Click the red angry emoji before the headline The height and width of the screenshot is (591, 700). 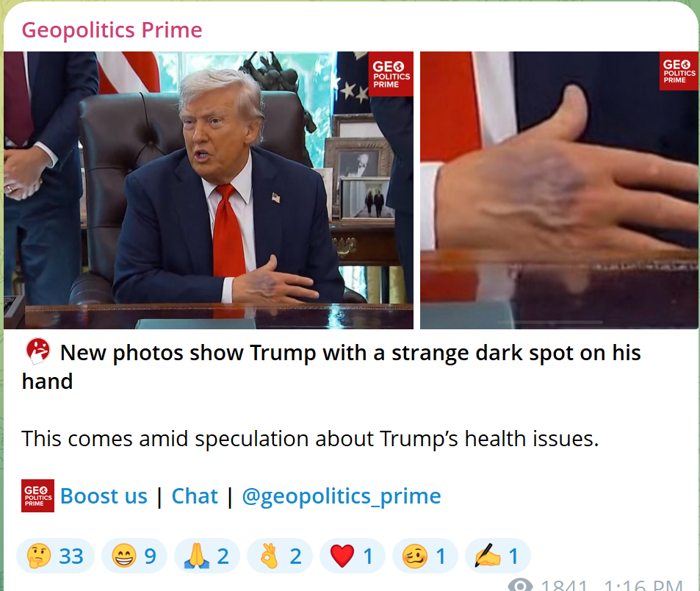[x=38, y=351]
